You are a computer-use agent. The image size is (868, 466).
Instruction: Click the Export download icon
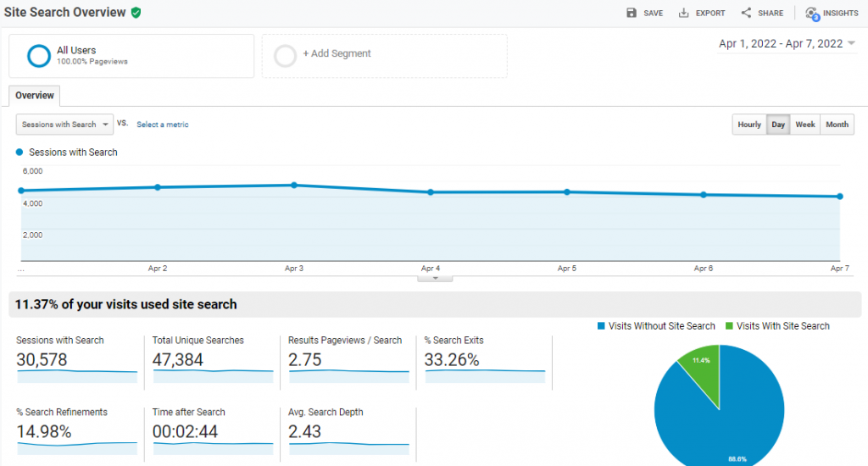coord(683,13)
